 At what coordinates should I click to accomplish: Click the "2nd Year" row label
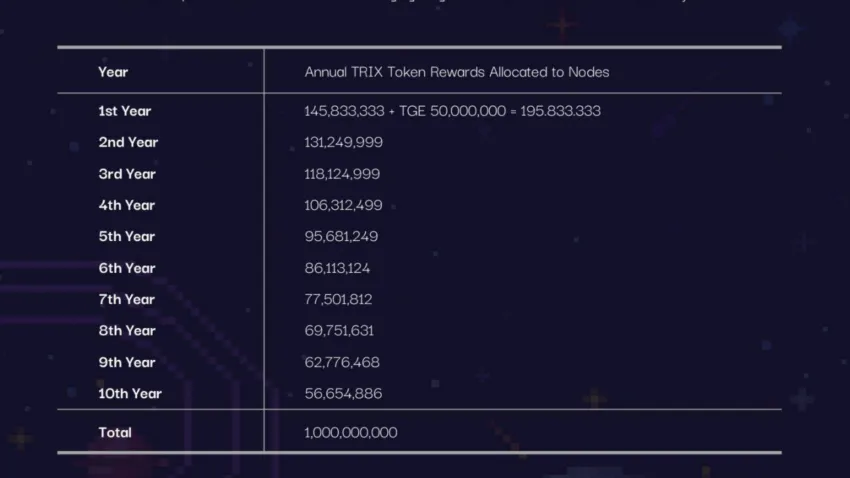(x=128, y=142)
